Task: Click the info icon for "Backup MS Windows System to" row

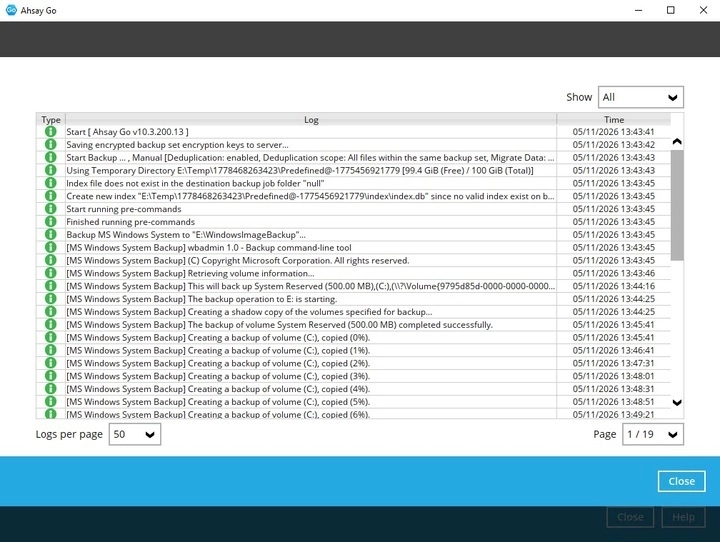Action: (51, 235)
